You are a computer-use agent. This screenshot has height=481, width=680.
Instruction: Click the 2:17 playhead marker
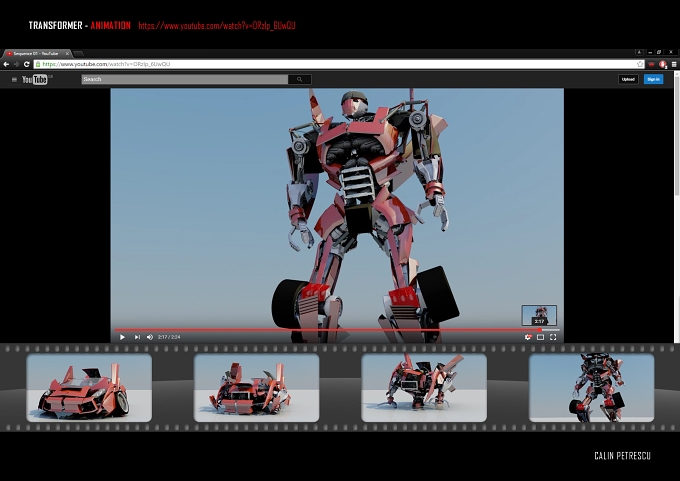click(x=540, y=330)
